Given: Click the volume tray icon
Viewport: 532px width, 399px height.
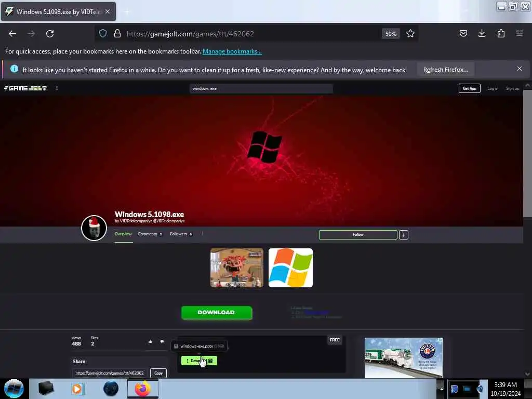Looking at the screenshot, I should [x=480, y=389].
